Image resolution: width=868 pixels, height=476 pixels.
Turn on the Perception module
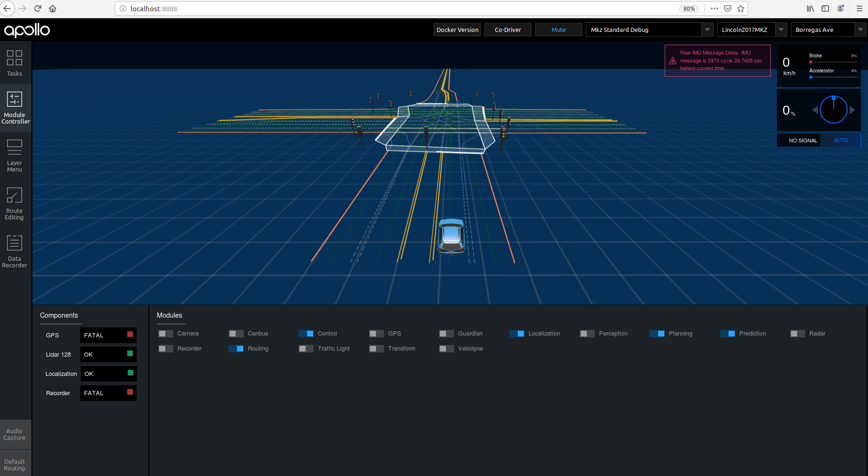(x=587, y=334)
